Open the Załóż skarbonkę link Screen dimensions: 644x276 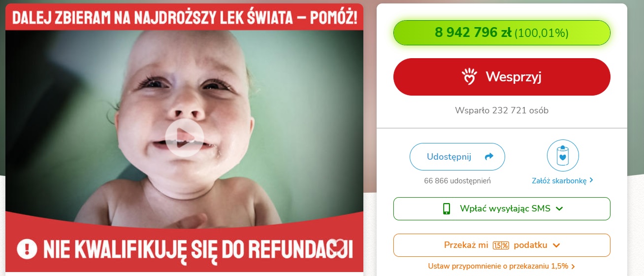click(x=562, y=181)
